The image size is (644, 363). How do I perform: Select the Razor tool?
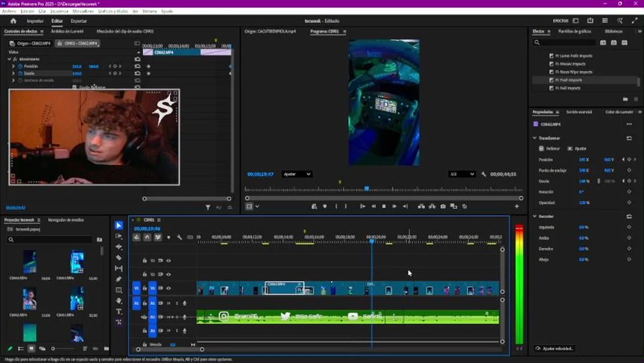click(118, 258)
